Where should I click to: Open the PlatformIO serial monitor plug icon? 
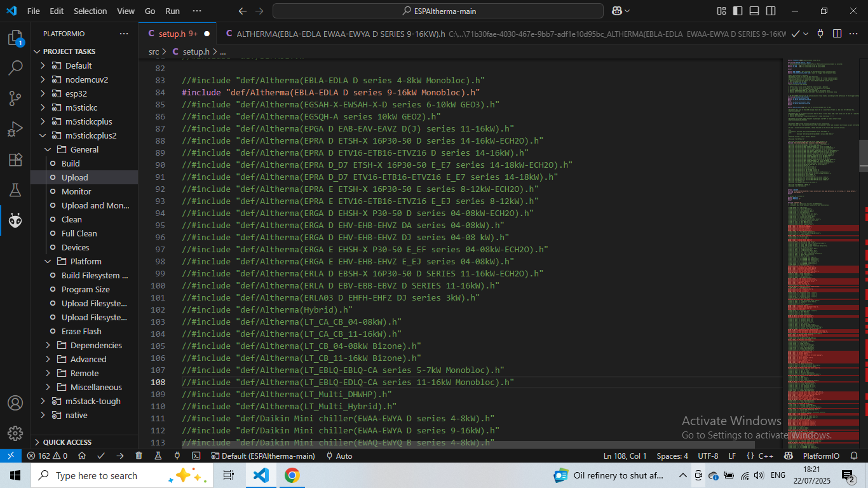click(177, 456)
